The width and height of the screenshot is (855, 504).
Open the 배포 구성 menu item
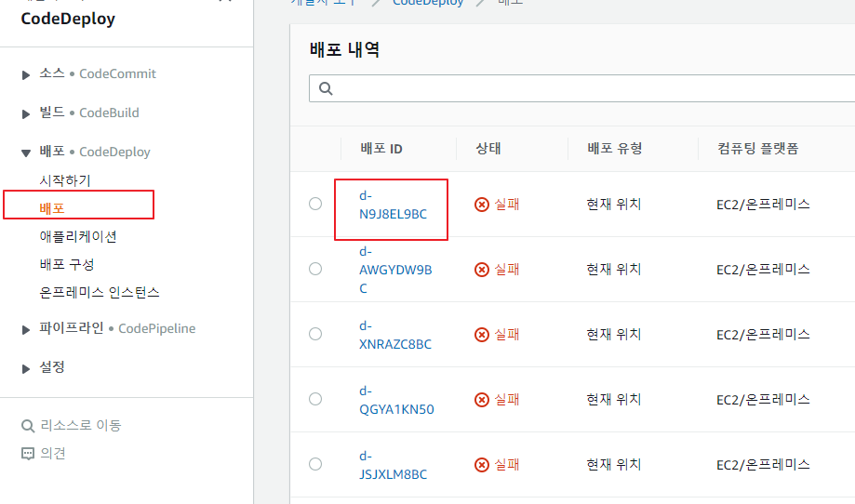(x=67, y=265)
